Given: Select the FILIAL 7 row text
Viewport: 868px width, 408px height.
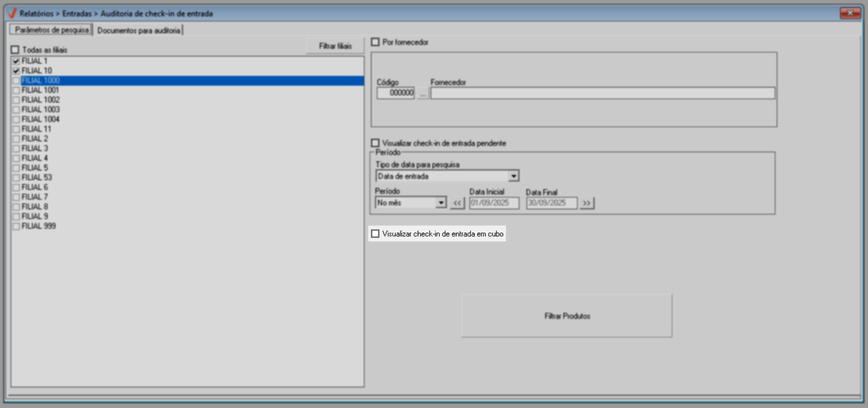Looking at the screenshot, I should 35,197.
